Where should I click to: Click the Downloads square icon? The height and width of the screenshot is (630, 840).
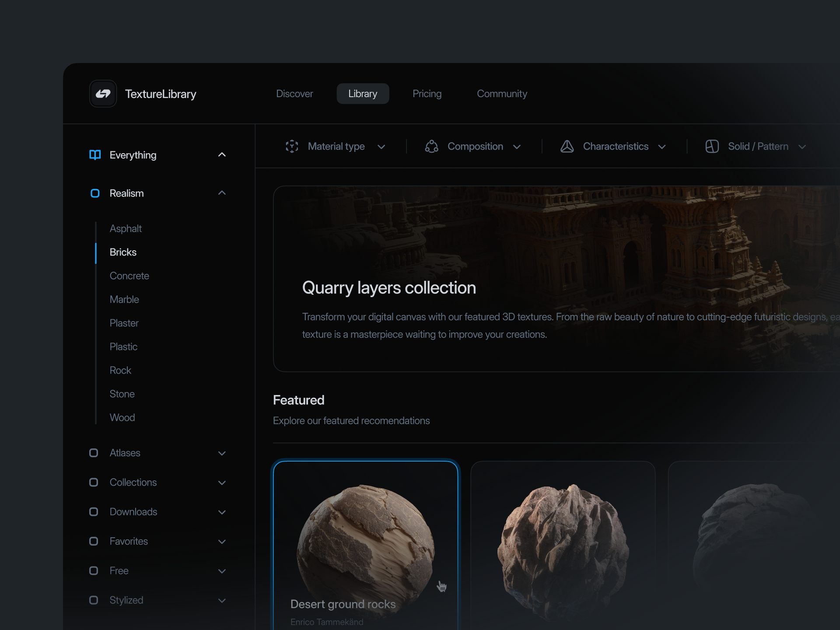click(94, 512)
